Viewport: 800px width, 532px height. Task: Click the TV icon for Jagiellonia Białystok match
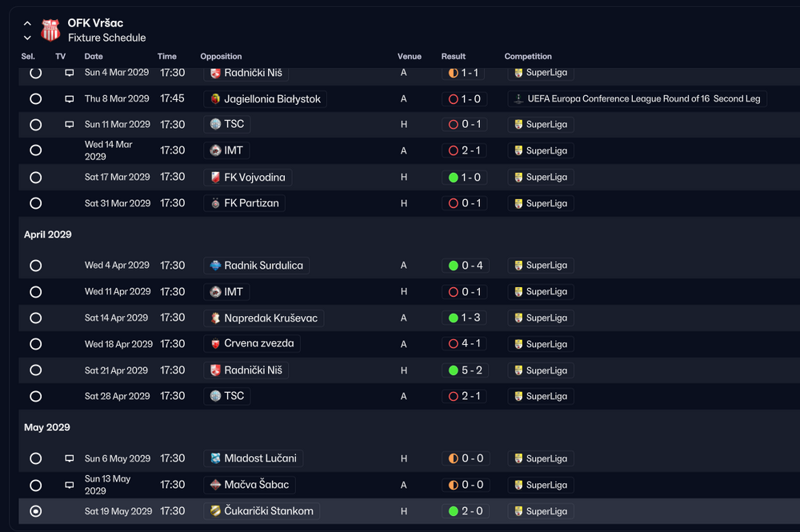pyautogui.click(x=70, y=99)
